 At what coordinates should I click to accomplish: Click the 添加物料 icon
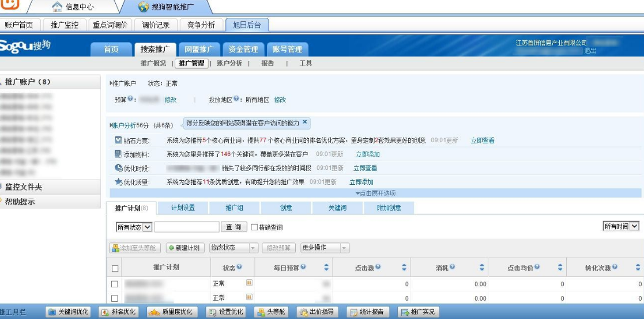118,154
